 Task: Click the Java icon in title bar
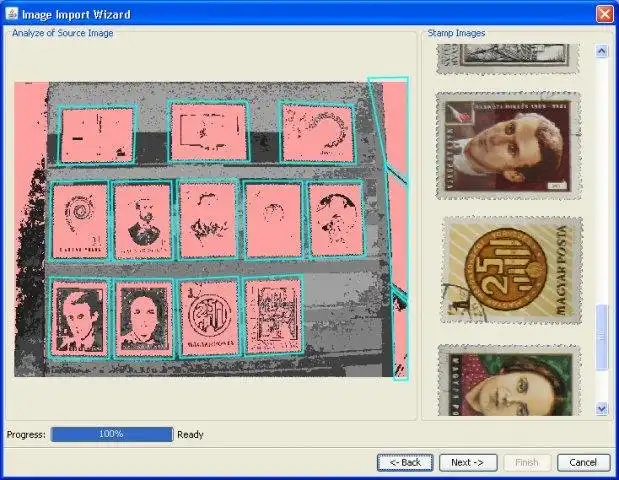pyautogui.click(x=11, y=13)
